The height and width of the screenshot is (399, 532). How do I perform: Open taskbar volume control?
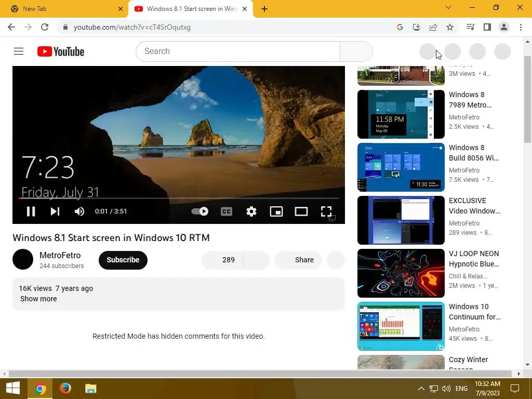pyautogui.click(x=446, y=389)
